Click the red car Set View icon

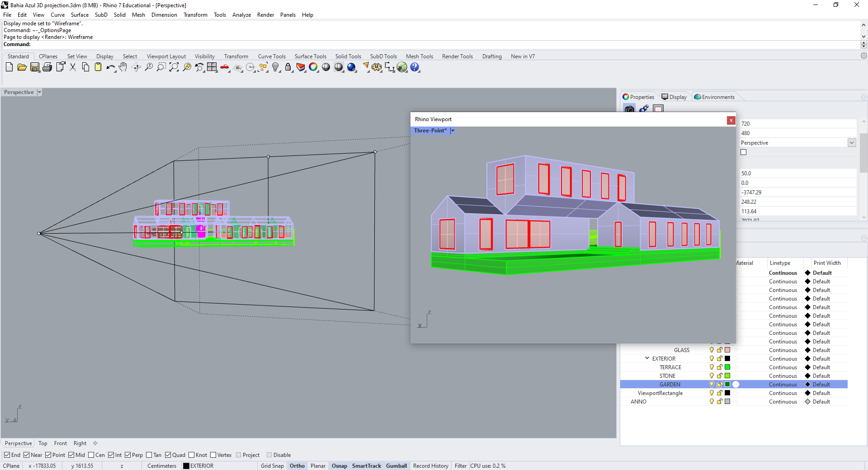tap(225, 67)
